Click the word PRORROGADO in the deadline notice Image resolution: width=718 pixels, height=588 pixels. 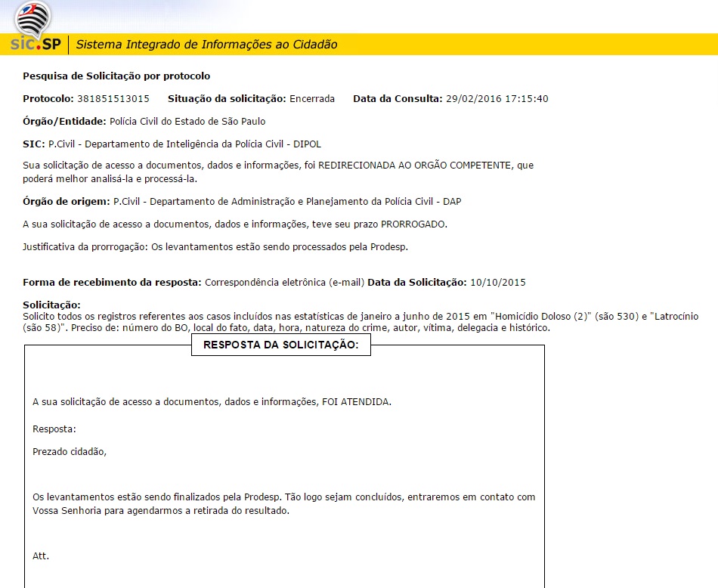pos(413,224)
